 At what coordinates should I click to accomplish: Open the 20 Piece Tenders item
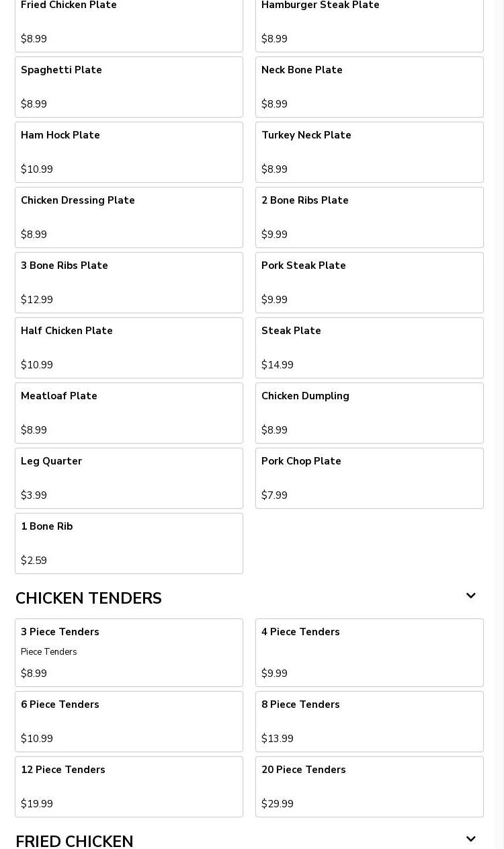(370, 787)
